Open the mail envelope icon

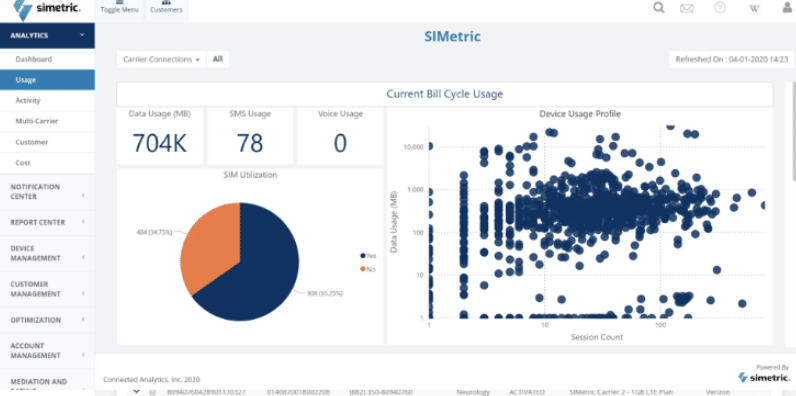(687, 9)
